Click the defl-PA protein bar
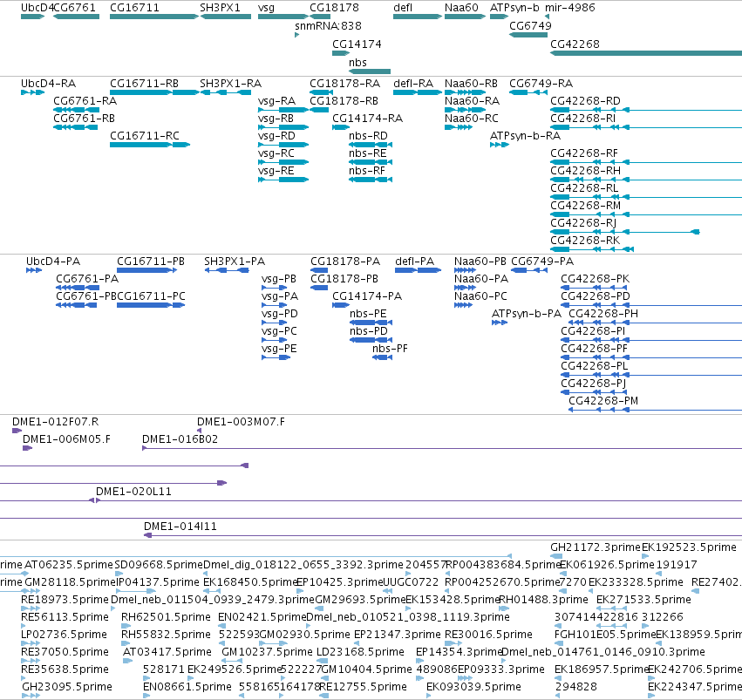 [x=418, y=270]
